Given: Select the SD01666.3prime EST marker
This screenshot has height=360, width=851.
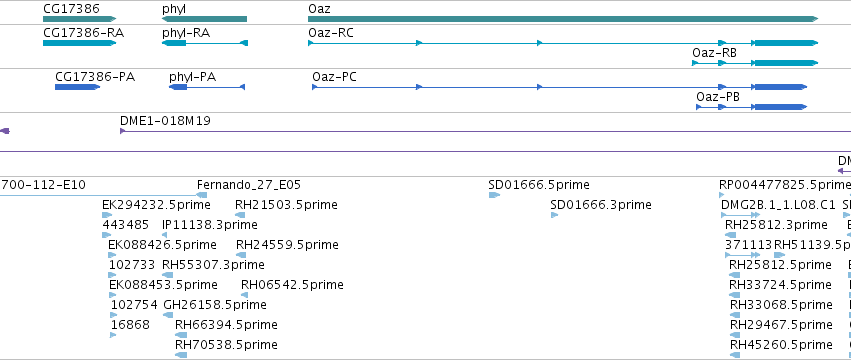Looking at the screenshot, I should pos(554,215).
